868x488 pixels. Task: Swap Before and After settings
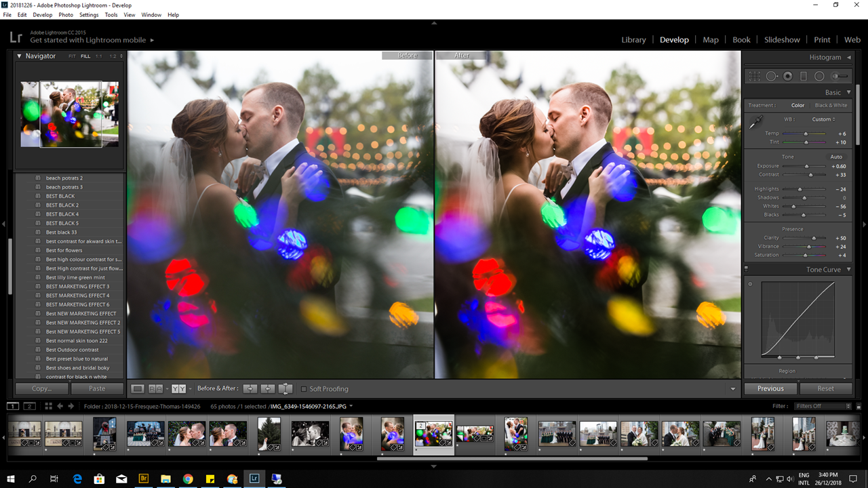point(285,388)
